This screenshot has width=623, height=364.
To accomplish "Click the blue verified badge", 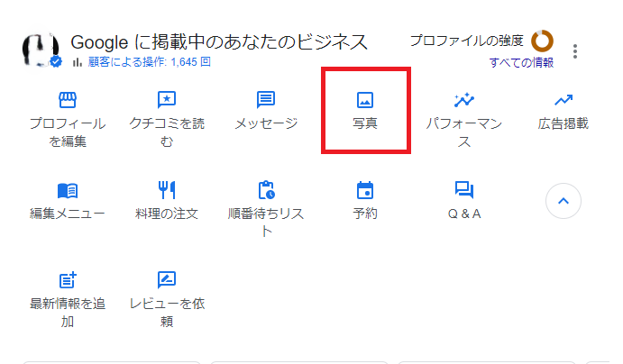I will [56, 62].
